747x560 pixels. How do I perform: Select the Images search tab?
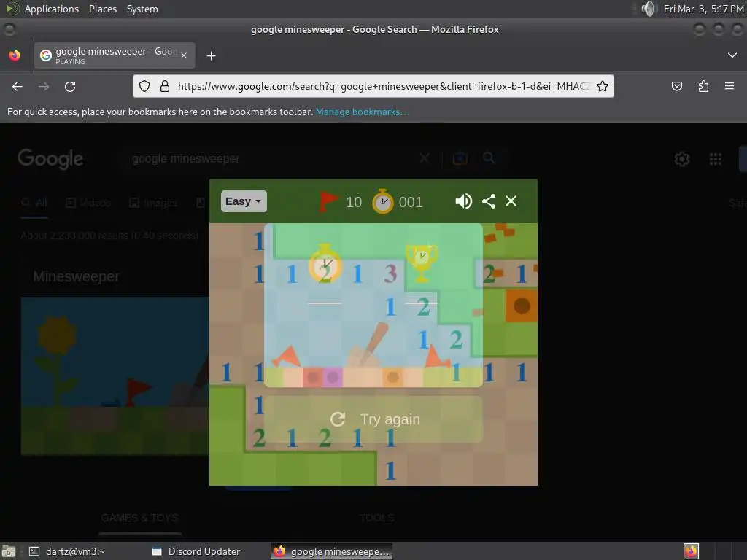[x=153, y=203]
